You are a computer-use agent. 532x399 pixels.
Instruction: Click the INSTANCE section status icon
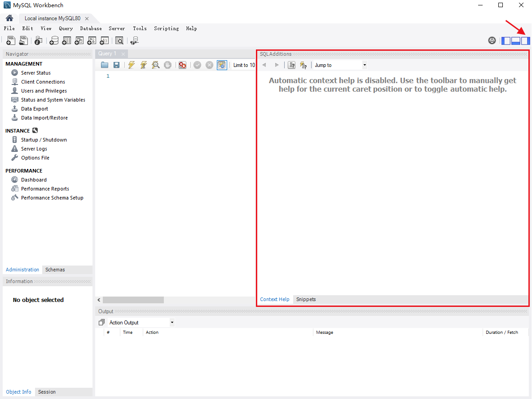click(x=35, y=130)
